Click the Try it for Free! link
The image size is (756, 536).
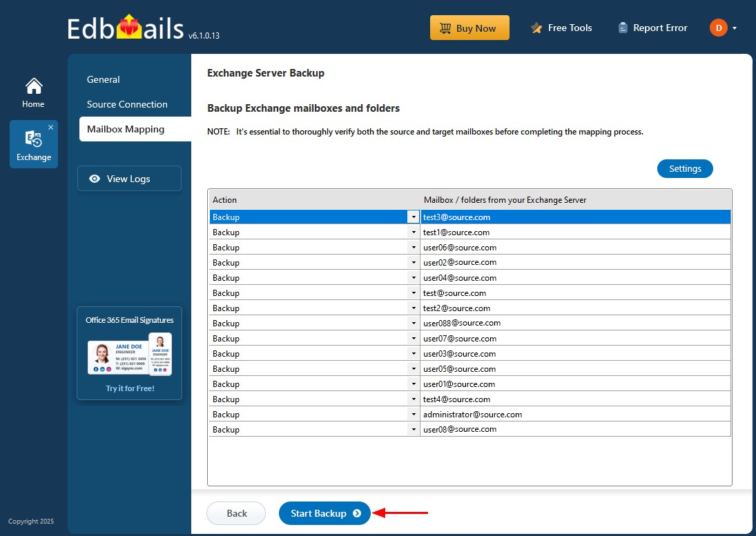[x=130, y=388]
